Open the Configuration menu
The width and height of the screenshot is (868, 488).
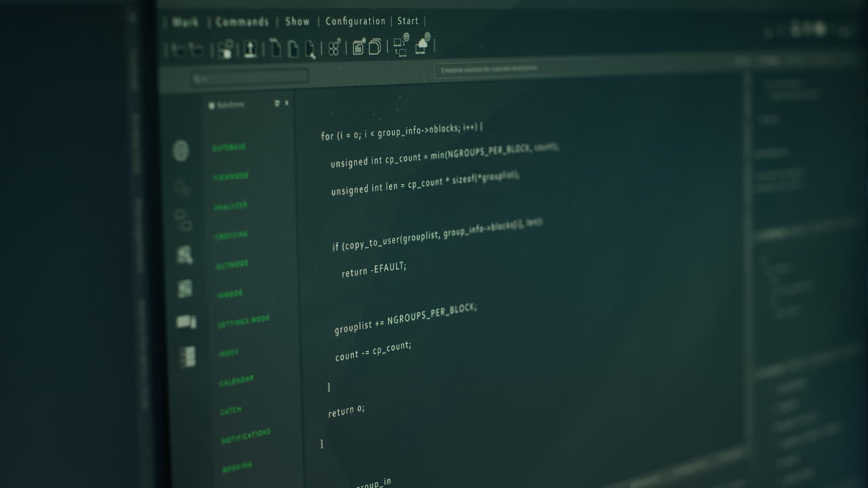pyautogui.click(x=356, y=21)
